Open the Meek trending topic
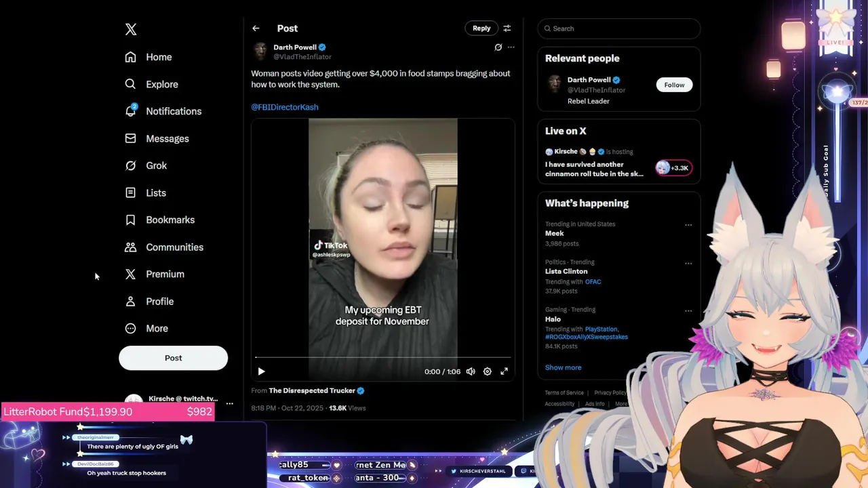Image resolution: width=868 pixels, height=488 pixels. coord(555,233)
